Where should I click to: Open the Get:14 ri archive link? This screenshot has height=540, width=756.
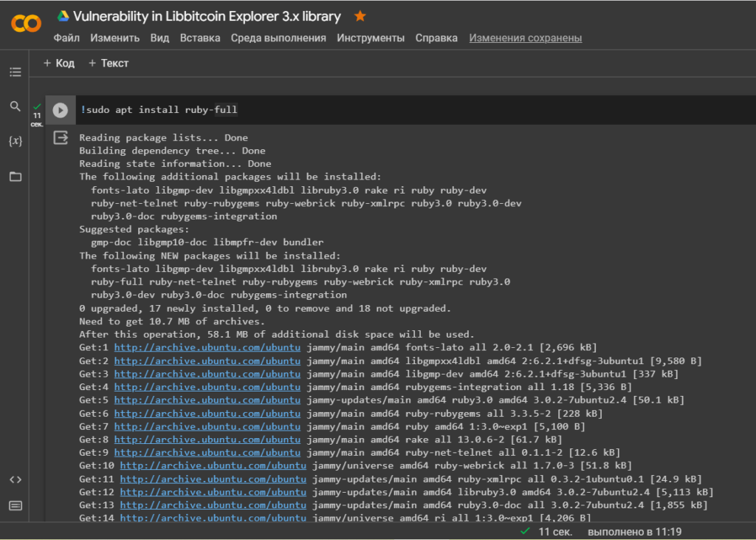click(x=213, y=518)
